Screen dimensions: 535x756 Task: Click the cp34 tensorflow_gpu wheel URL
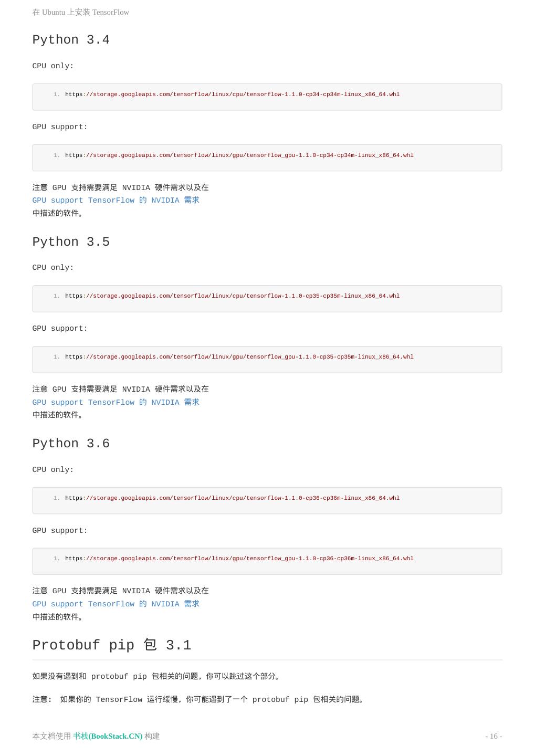pyautogui.click(x=239, y=155)
